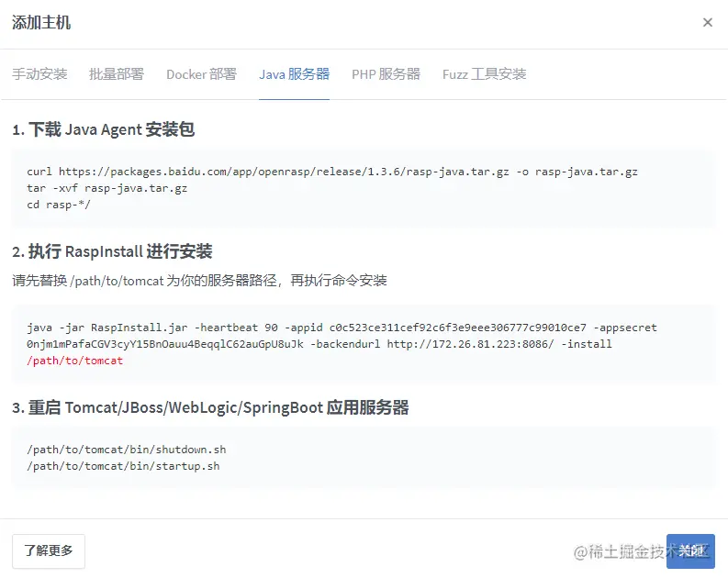Screen dimensions: 728x578
Task: Click heading 2. 执行 RaspInstall 进行安装
Action: coord(112,251)
